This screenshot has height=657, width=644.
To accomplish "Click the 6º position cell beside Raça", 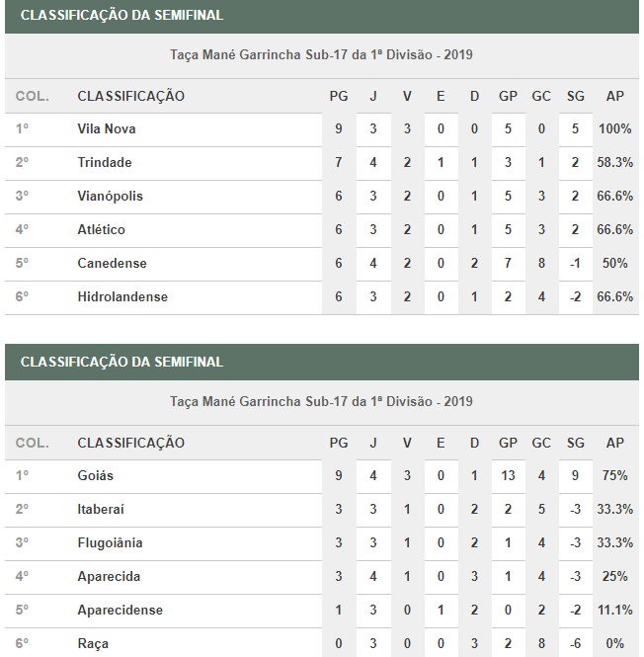I will [22, 644].
